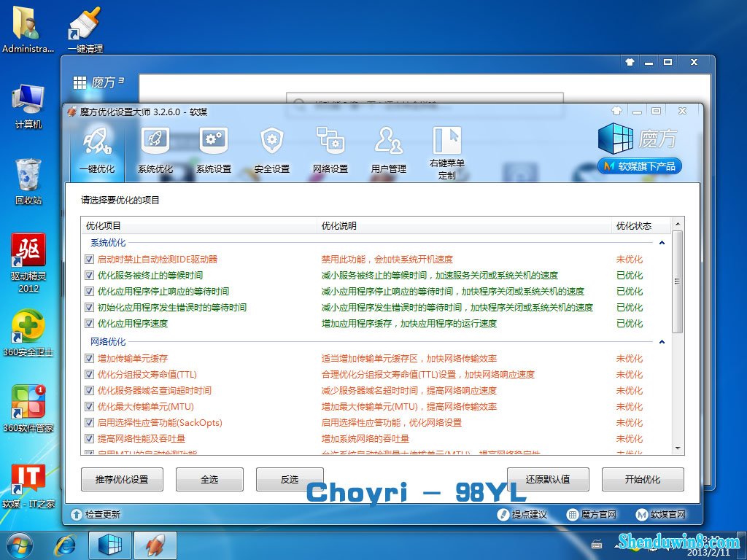The image size is (747, 560).
Task: Select the 软媒 - IT之家 desktop icon
Action: (28, 485)
